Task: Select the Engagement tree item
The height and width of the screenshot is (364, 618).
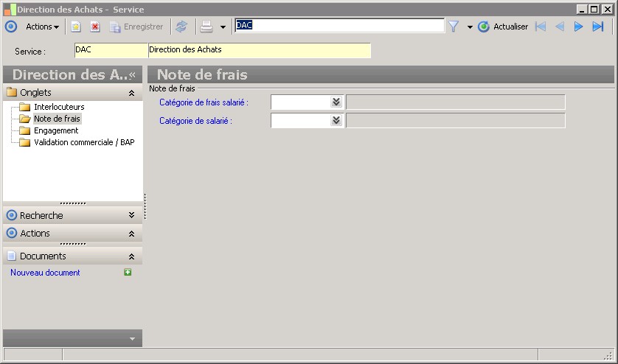Action: 56,130
